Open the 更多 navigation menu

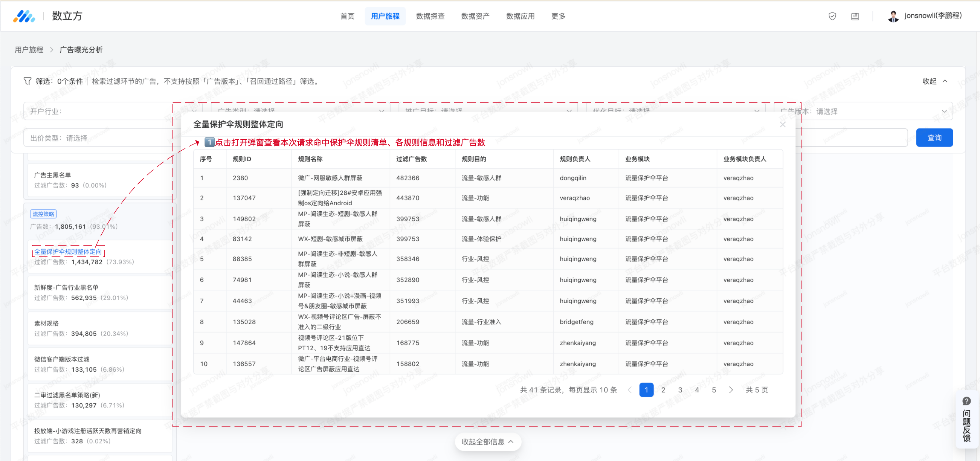[558, 16]
